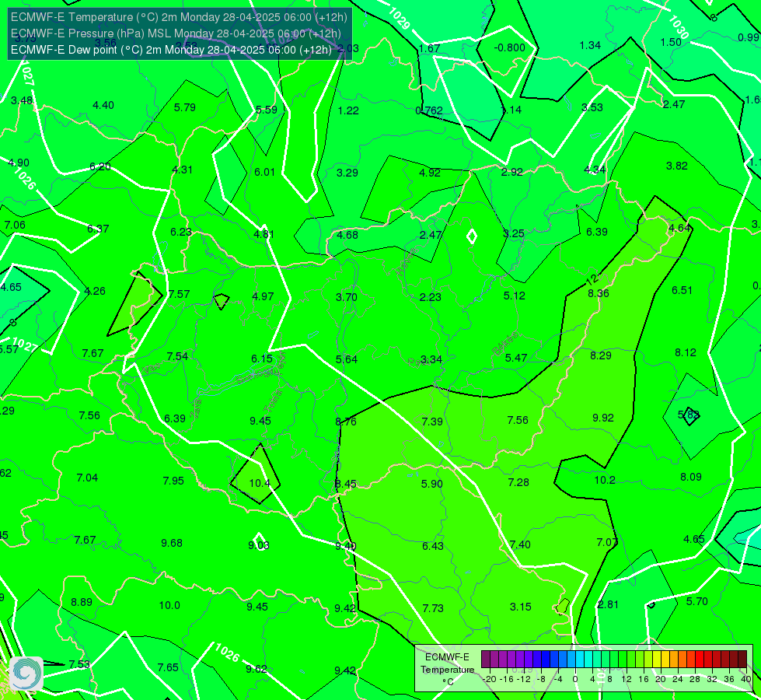
Task: Click the dew point value 7.06
Action: tap(15, 225)
